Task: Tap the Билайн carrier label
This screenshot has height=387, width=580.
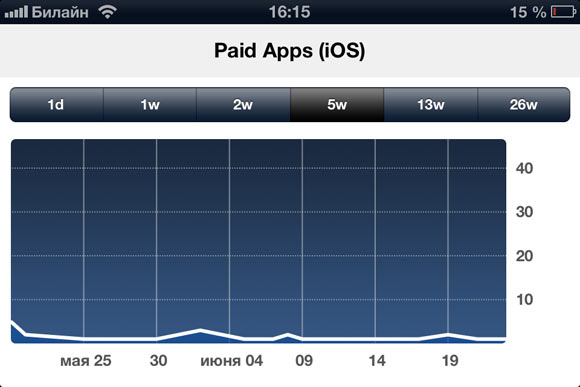Action: (60, 12)
